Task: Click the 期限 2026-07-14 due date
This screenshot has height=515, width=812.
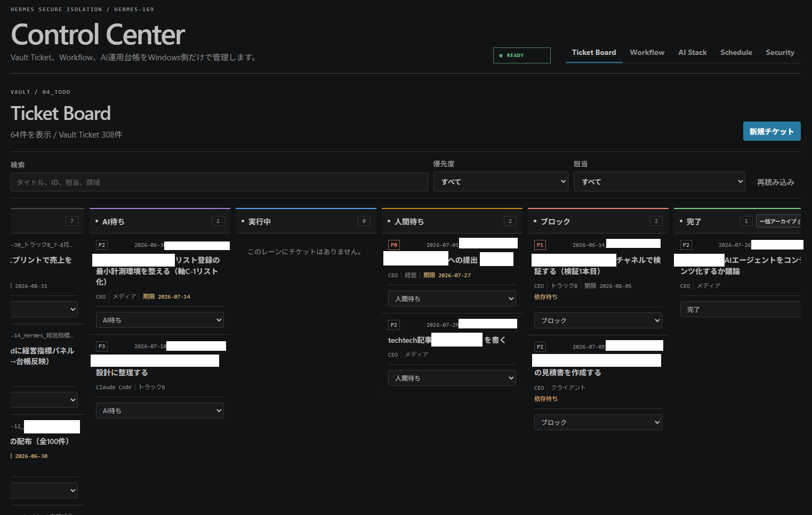Action: (166, 297)
